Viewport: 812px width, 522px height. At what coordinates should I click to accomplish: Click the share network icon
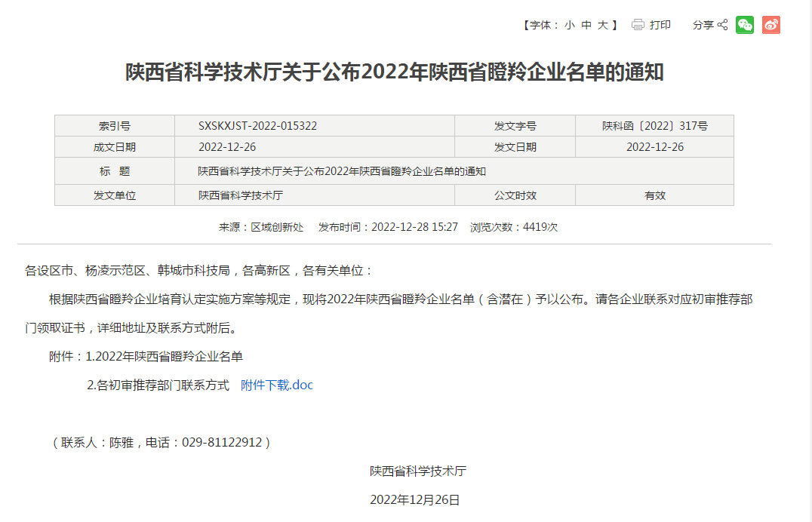point(723,25)
